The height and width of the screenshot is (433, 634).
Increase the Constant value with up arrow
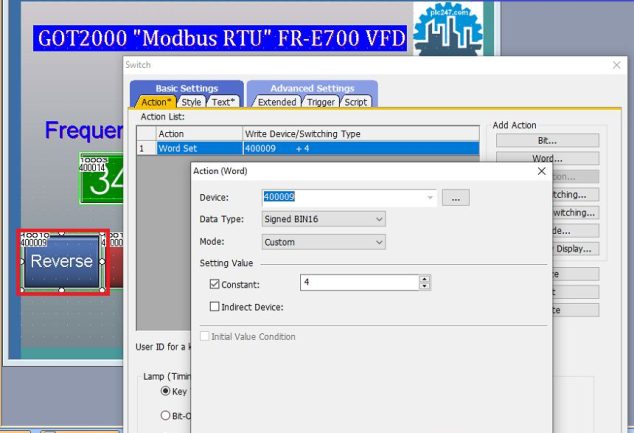[x=424, y=279]
